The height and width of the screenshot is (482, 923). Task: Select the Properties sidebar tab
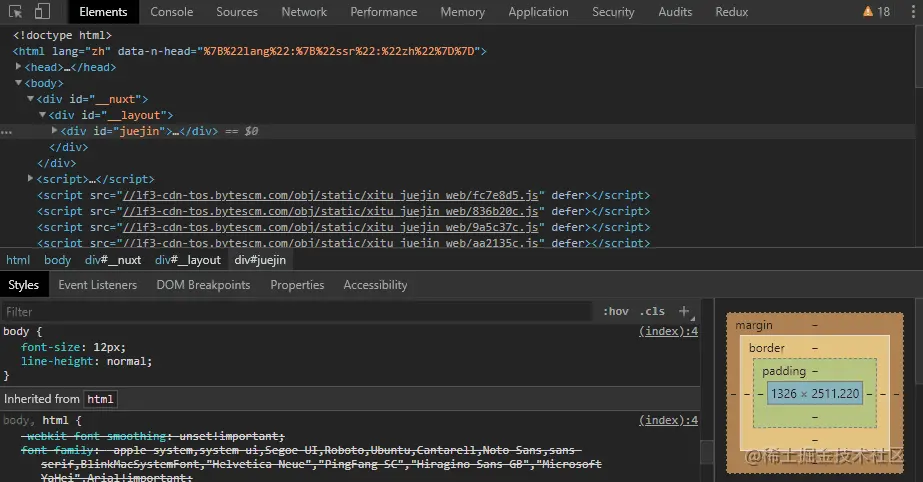click(297, 285)
